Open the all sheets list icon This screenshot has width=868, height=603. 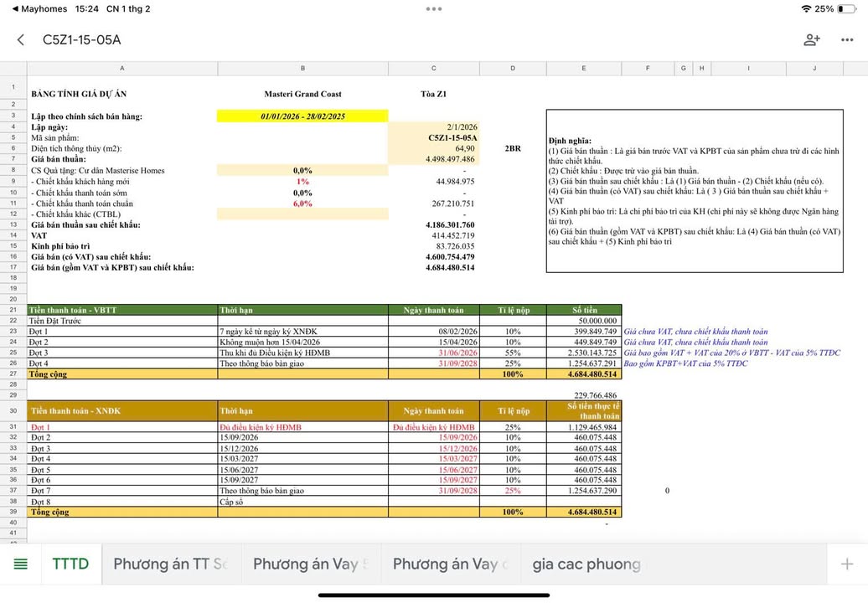(21, 564)
